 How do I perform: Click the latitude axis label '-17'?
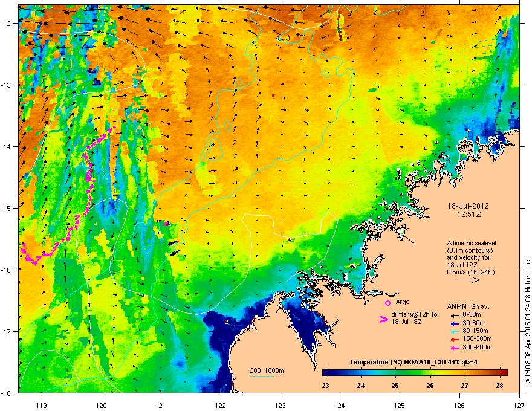pyautogui.click(x=6, y=331)
